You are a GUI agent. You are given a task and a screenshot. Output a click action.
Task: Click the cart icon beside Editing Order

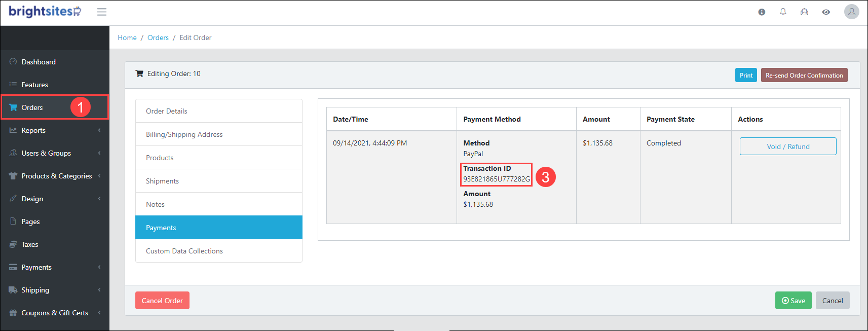point(139,73)
